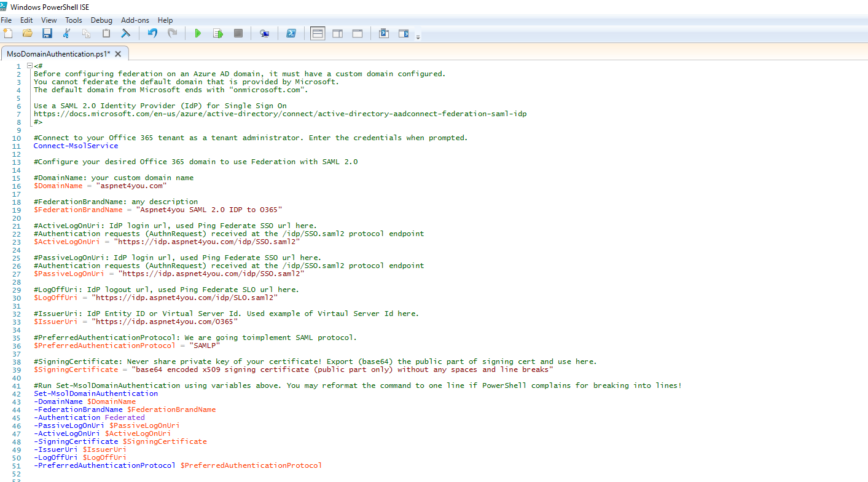Collapse the comment block at line 1
Viewport: 868px width, 482px height.
(x=29, y=66)
